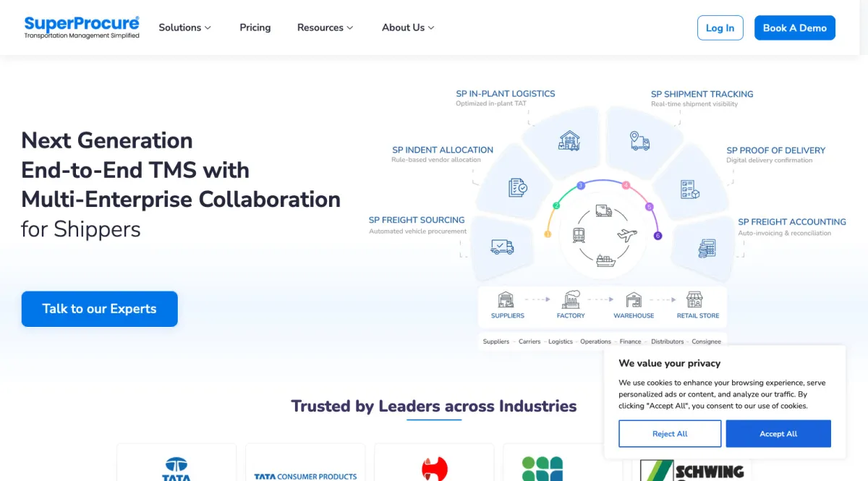Click the SP SHIPMENT TRACKING label

(702, 94)
